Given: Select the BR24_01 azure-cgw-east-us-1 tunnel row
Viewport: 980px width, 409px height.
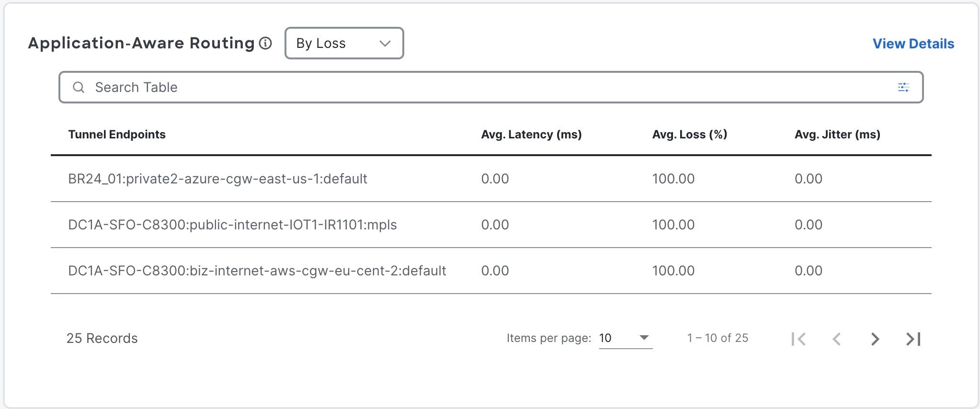Looking at the screenshot, I should 217,179.
